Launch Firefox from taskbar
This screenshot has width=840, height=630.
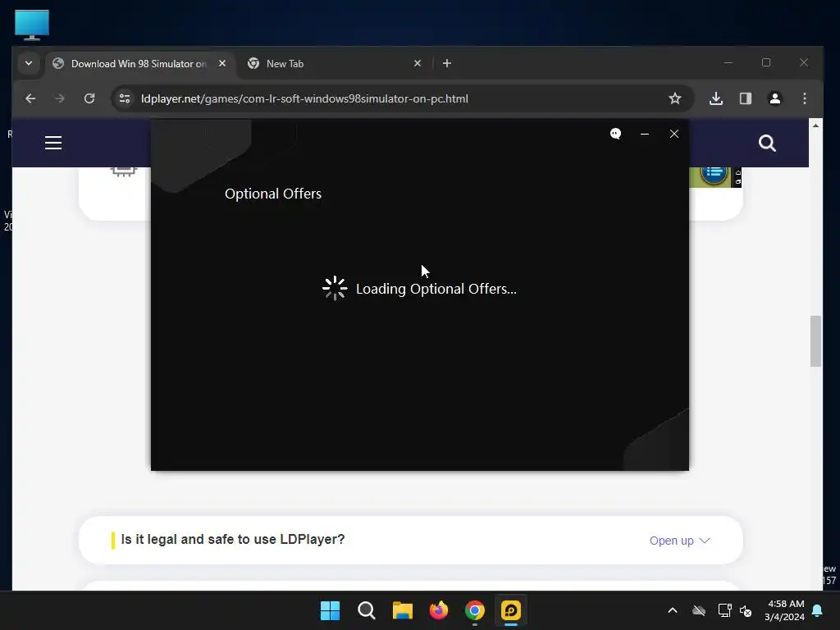(x=439, y=610)
